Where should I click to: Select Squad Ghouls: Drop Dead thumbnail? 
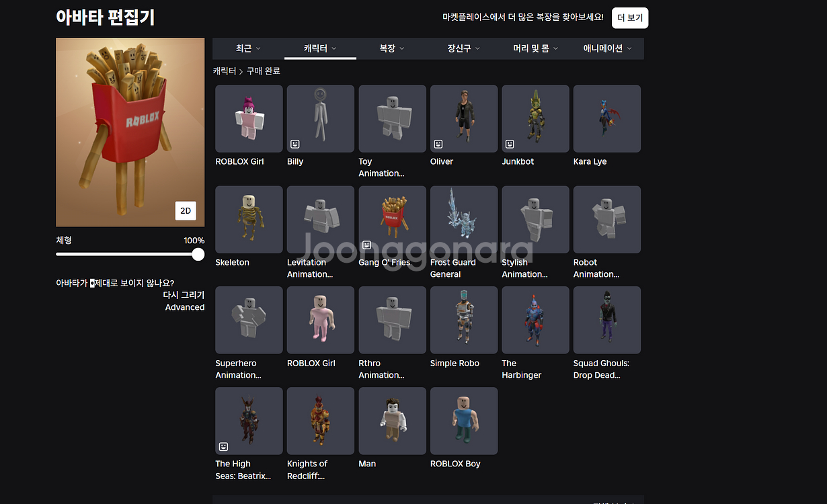coord(607,320)
